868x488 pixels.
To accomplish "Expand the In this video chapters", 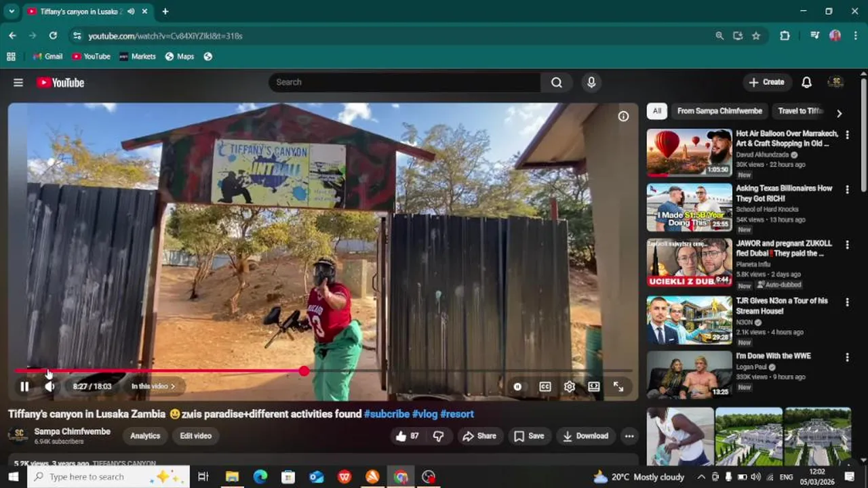I will tap(153, 386).
